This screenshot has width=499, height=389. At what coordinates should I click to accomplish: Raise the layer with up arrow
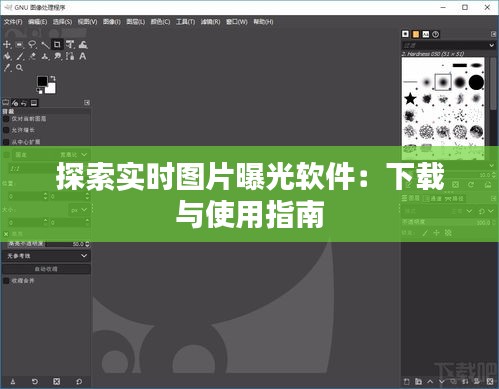point(430,381)
